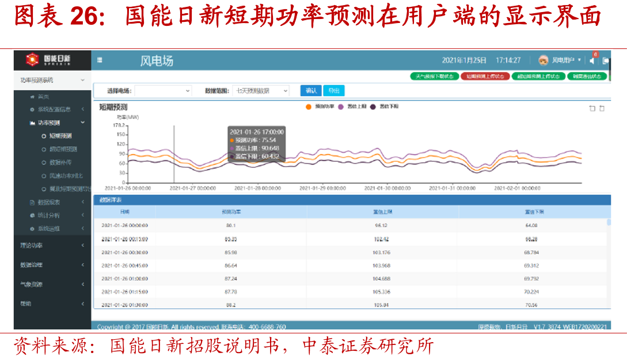Click the chart tooltip for 2021-01-26 17:00:00
The width and height of the screenshot is (627, 364).
[256, 144]
